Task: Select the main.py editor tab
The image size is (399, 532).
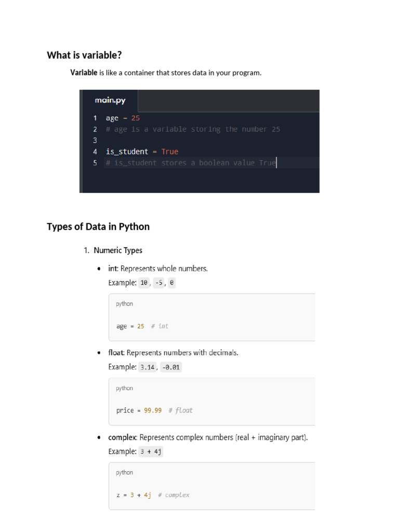Action: 110,100
